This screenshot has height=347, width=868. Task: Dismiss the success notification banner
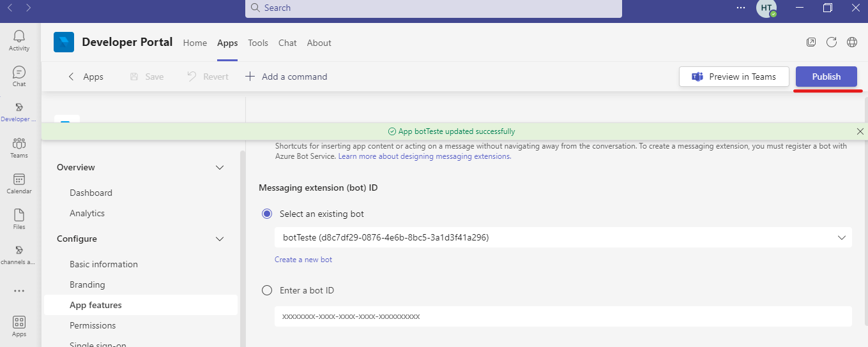click(x=860, y=131)
